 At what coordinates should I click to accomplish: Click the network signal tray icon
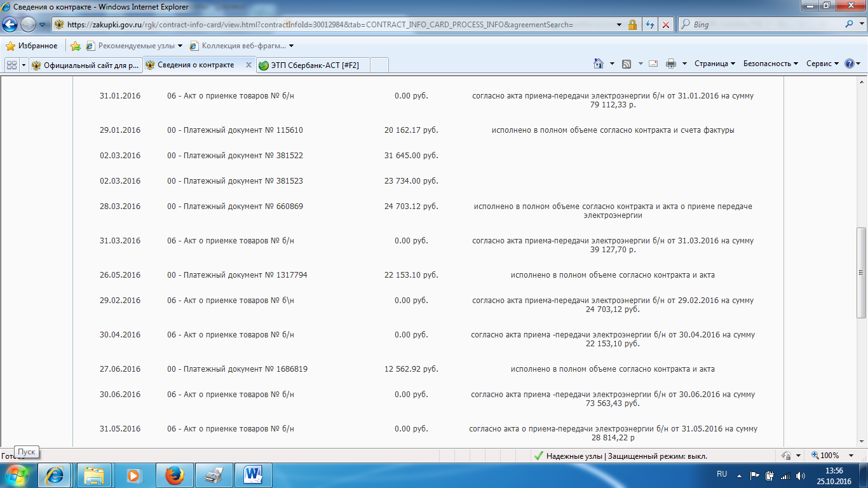785,475
